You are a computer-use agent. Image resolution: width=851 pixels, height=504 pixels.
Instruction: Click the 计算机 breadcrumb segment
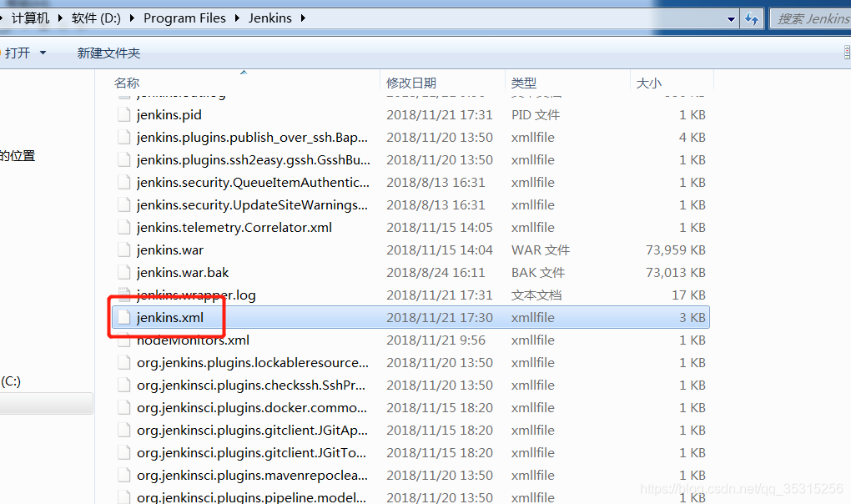point(30,18)
